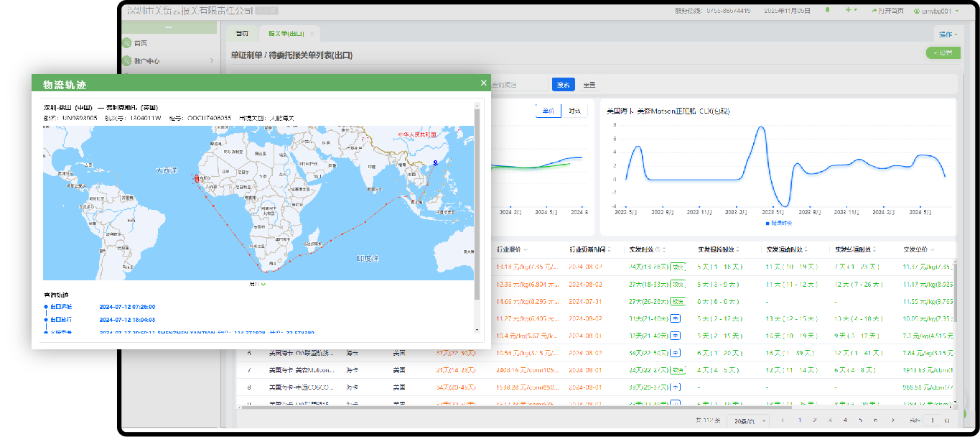Screen dimensions: 980x437
Task: Click the 首页 home icon in sidebar
Action: pos(127,43)
